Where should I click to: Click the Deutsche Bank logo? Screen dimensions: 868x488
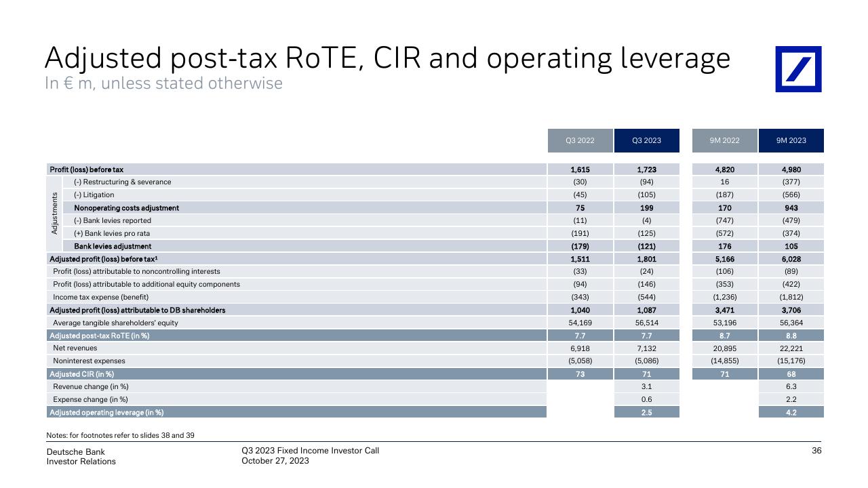point(798,69)
